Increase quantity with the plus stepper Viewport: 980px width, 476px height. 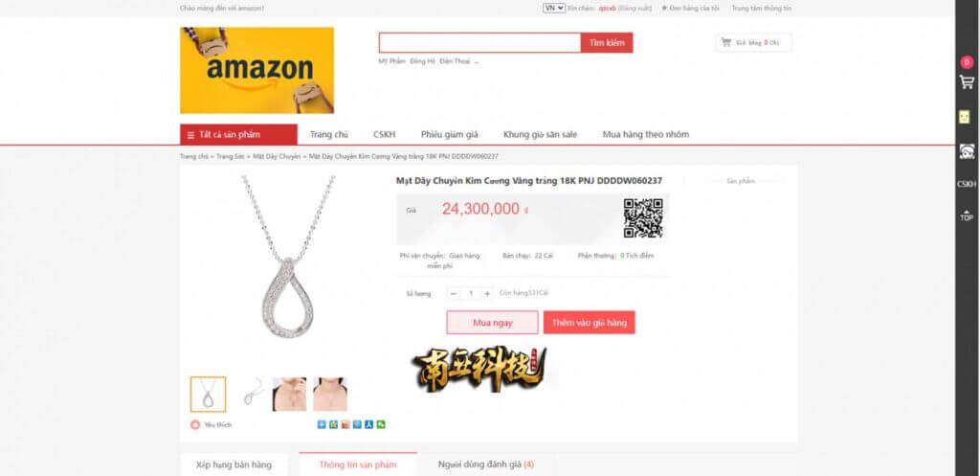point(487,293)
